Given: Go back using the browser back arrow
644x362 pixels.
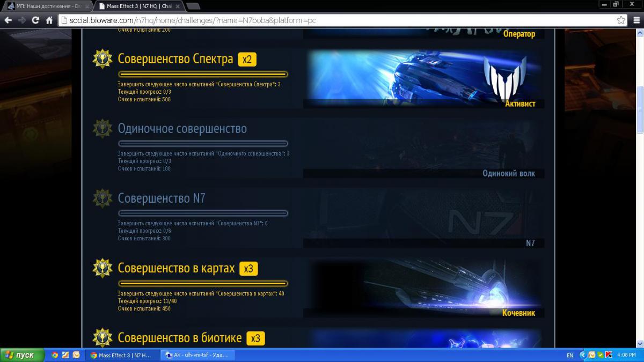Looking at the screenshot, I should (8, 20).
